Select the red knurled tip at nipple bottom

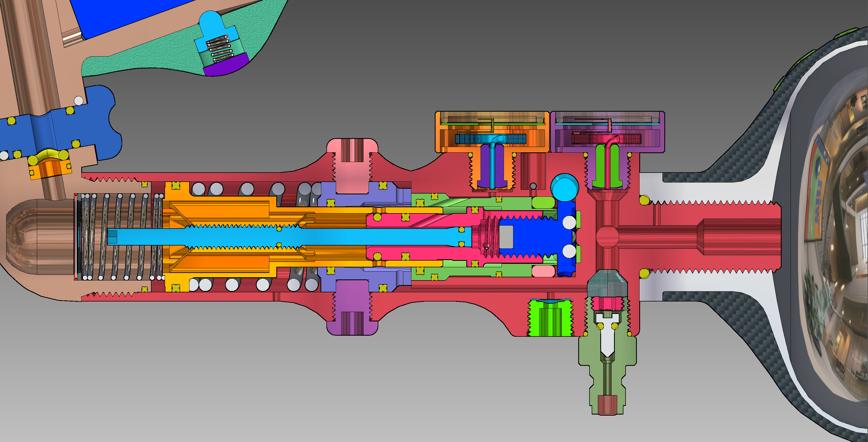tap(607, 405)
